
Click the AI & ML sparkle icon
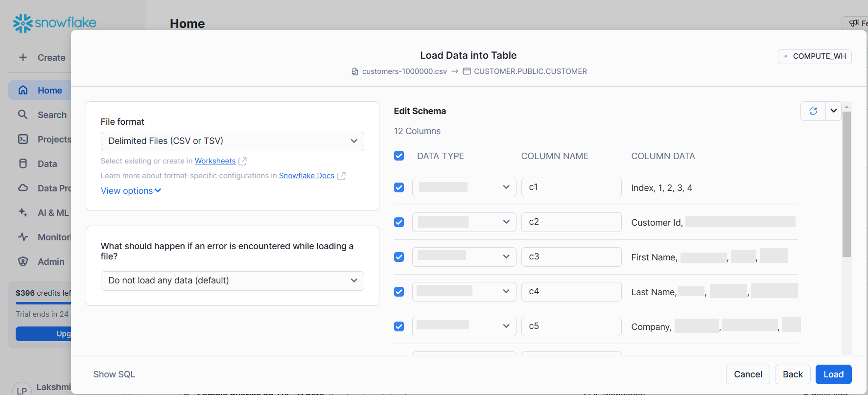coord(23,212)
